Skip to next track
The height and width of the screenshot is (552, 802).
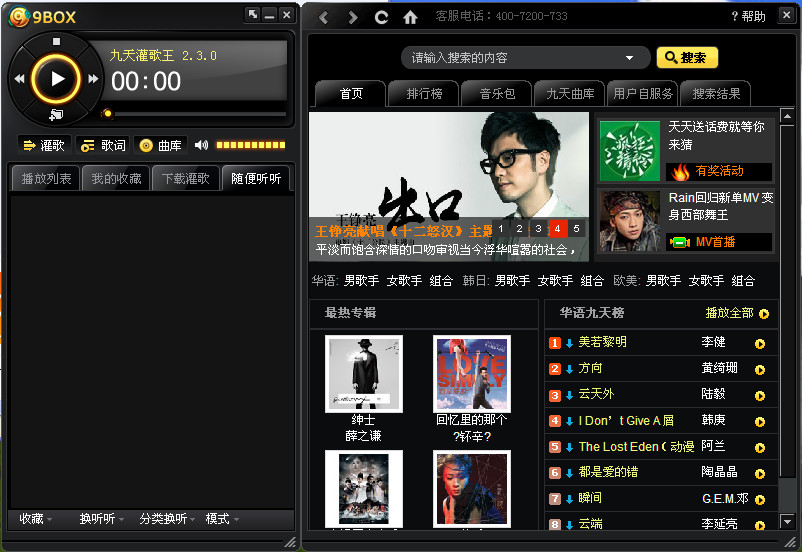coord(93,79)
